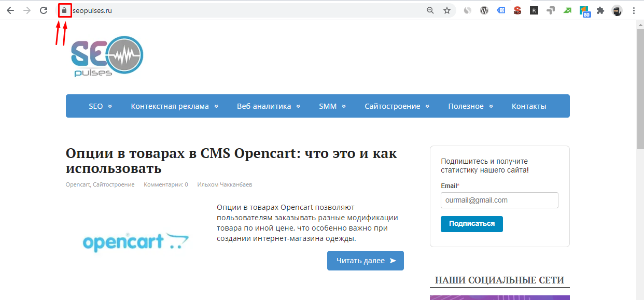Open the Opencart category link
644x300 pixels.
click(78, 184)
